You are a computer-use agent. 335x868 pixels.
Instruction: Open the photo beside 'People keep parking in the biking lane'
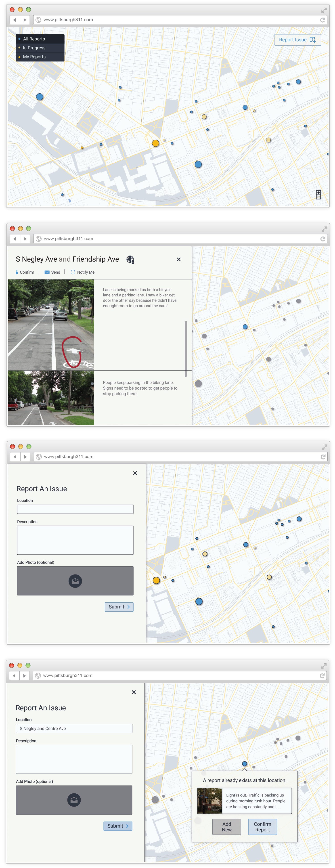(x=51, y=398)
